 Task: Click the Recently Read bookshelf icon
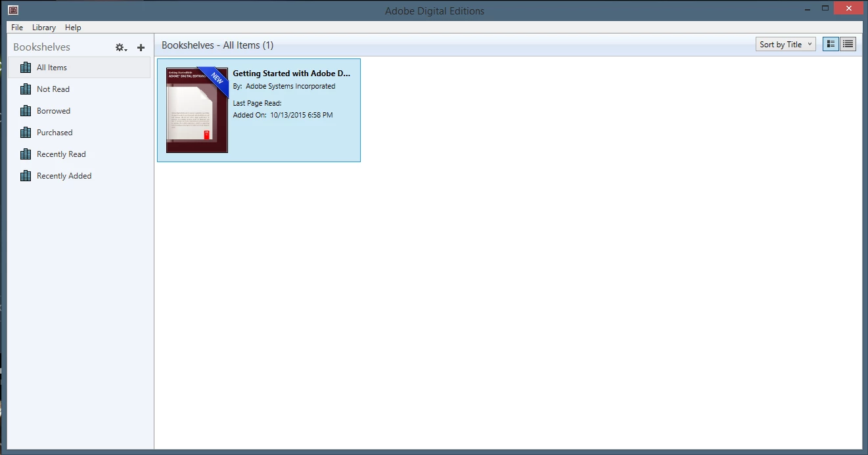26,154
